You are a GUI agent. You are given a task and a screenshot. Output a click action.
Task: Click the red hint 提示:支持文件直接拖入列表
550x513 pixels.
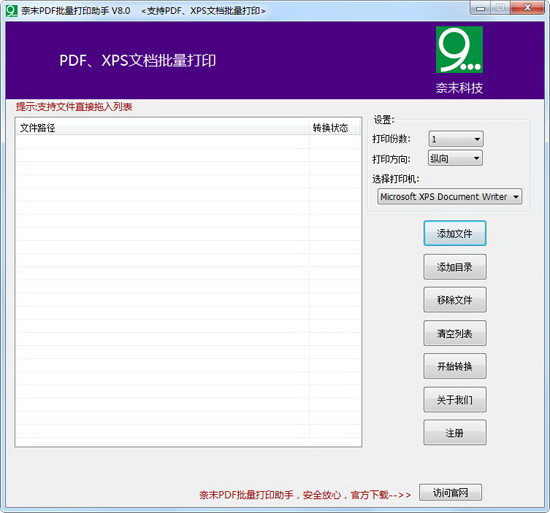(74, 107)
